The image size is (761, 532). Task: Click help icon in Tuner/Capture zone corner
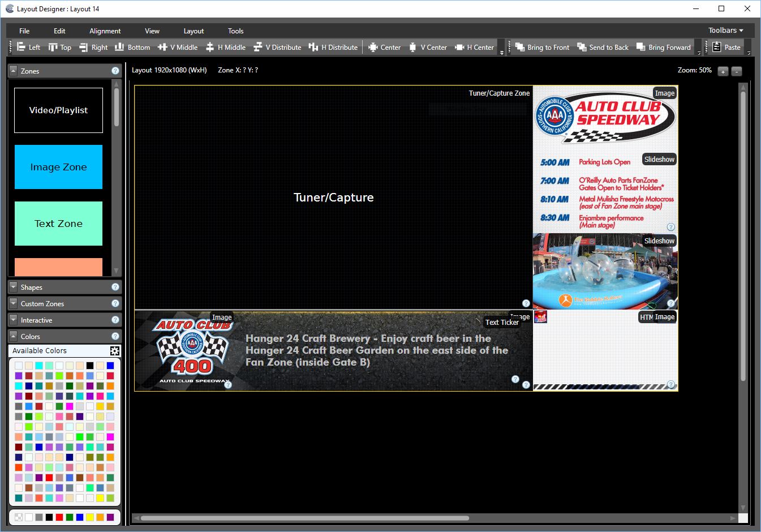(x=526, y=303)
